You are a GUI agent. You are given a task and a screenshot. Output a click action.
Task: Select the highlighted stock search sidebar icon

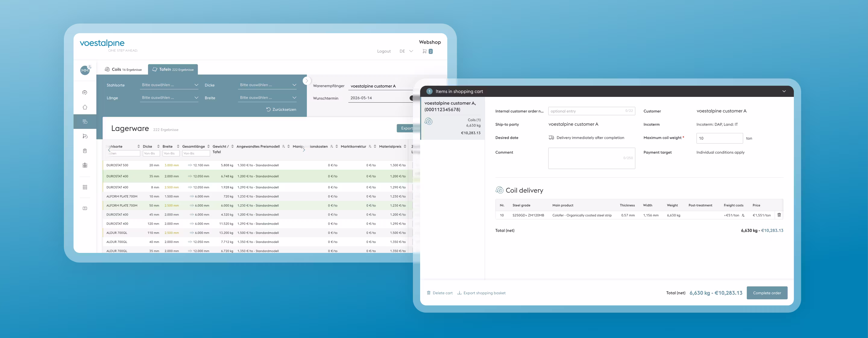85,122
